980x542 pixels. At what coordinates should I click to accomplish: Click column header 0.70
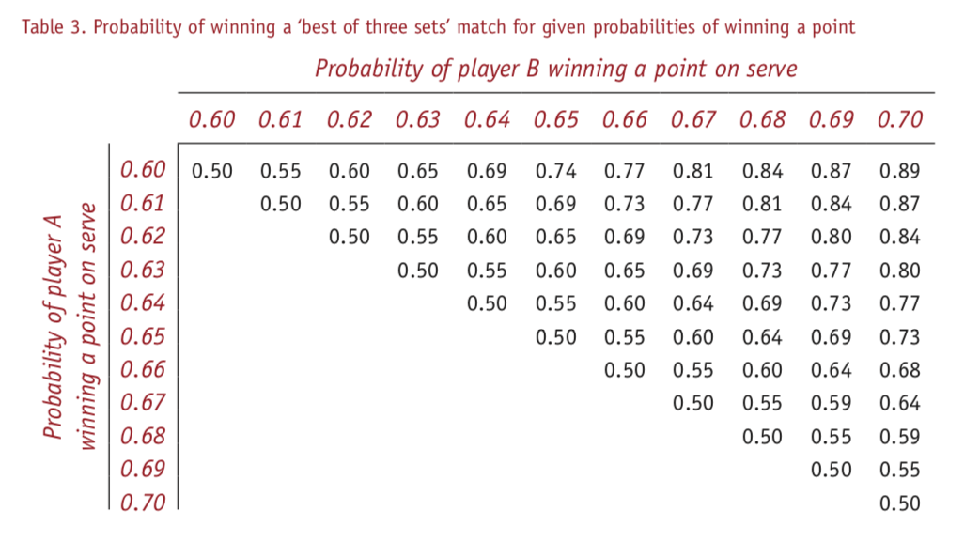[x=900, y=118]
